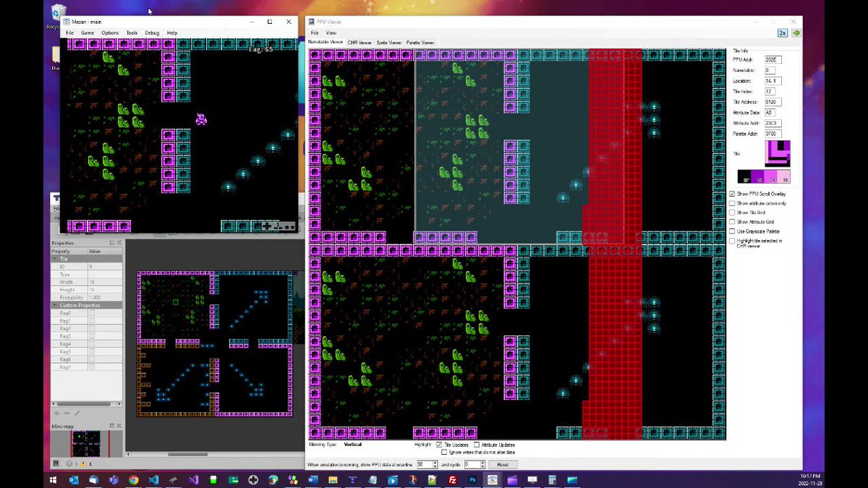Click the warning triangle icon in status bar
The width and height of the screenshot is (868, 488).
(x=83, y=463)
